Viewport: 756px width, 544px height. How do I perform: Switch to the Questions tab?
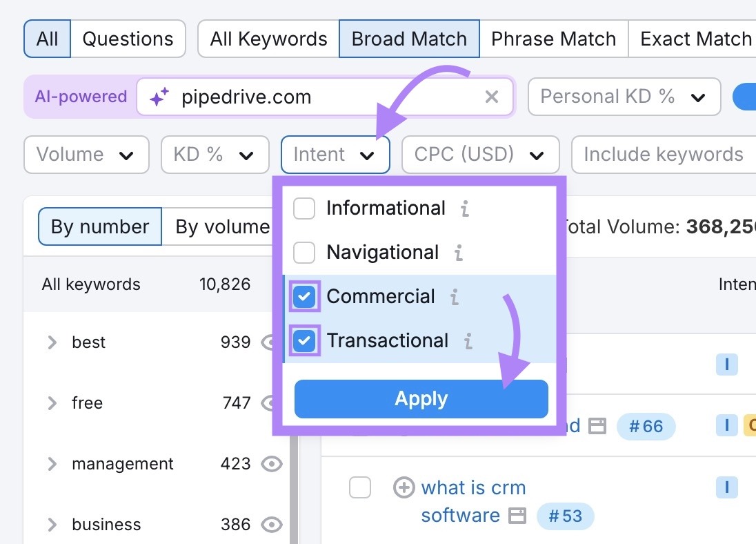[128, 39]
